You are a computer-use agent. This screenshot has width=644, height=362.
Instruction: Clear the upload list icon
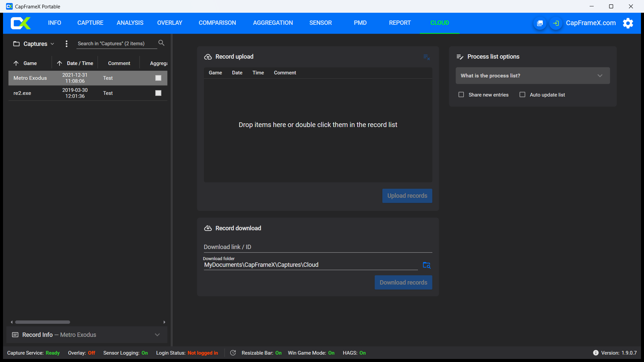pyautogui.click(x=426, y=57)
